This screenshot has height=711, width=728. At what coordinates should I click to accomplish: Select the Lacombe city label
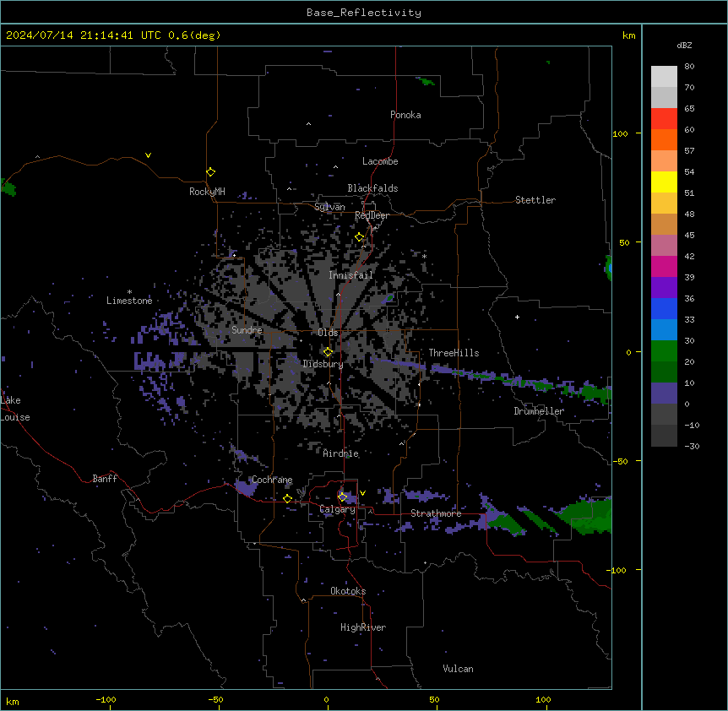[380, 161]
